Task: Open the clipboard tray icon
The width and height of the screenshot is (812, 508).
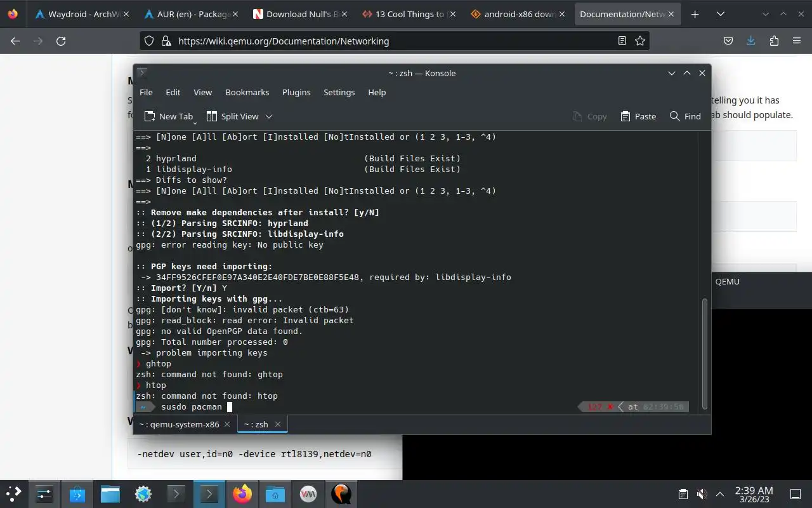Action: 683,493
